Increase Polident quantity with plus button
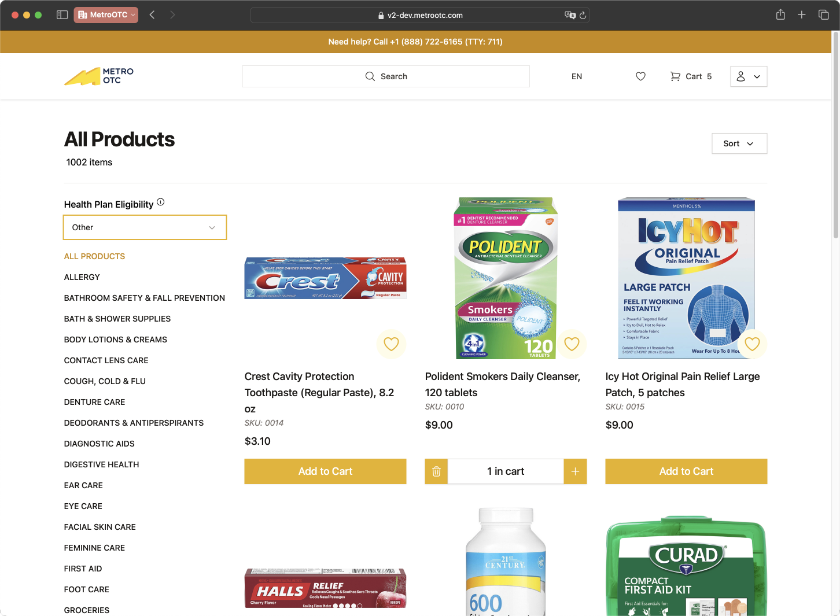This screenshot has height=616, width=840. (x=575, y=471)
